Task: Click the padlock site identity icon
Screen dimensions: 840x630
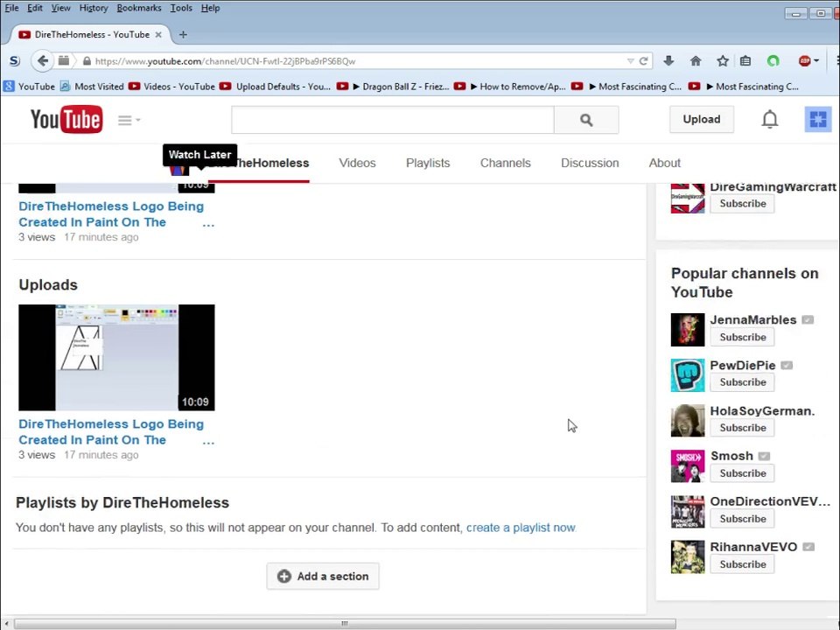Action: tap(87, 61)
